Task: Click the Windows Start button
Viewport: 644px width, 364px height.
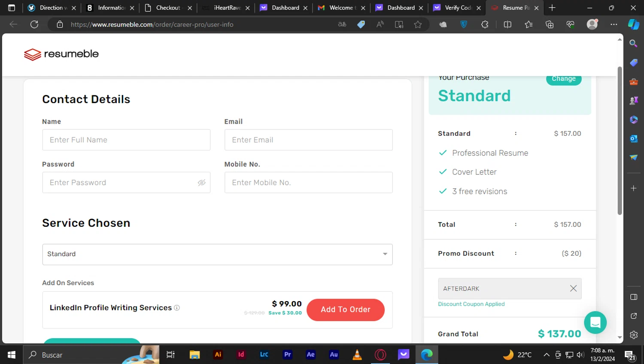Action: coord(12,355)
